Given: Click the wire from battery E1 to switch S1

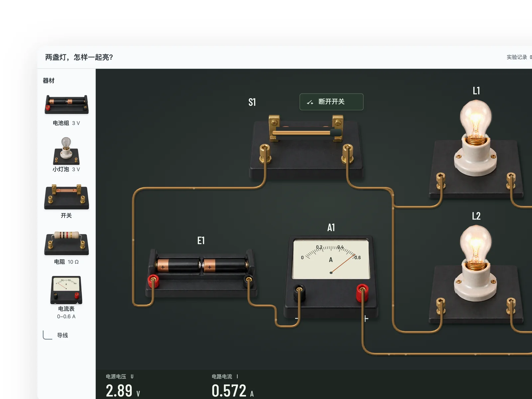Looking at the screenshot, I should point(133,239).
